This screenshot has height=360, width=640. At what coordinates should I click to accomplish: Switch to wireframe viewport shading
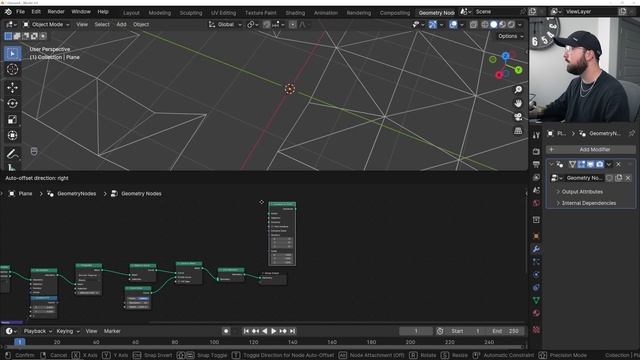pyautogui.click(x=485, y=25)
